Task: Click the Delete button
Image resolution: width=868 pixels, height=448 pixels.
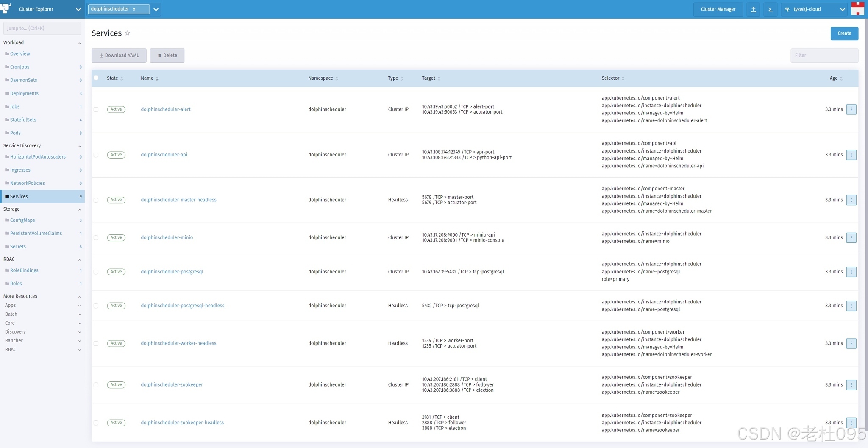Action: coord(167,56)
